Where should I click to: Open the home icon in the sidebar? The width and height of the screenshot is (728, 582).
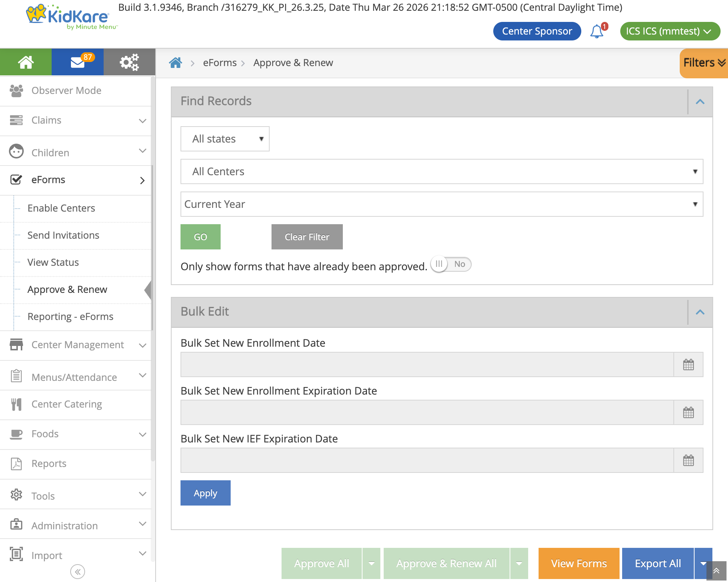point(25,62)
